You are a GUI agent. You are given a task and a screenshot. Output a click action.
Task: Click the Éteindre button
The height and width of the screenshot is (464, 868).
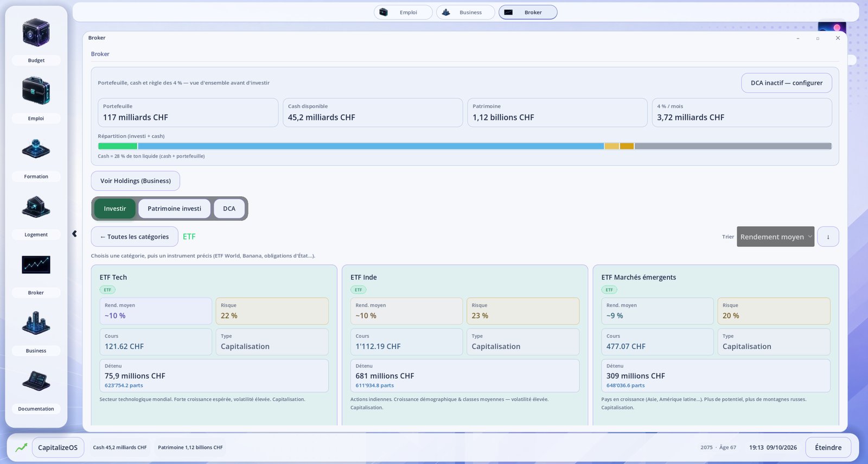(828, 448)
